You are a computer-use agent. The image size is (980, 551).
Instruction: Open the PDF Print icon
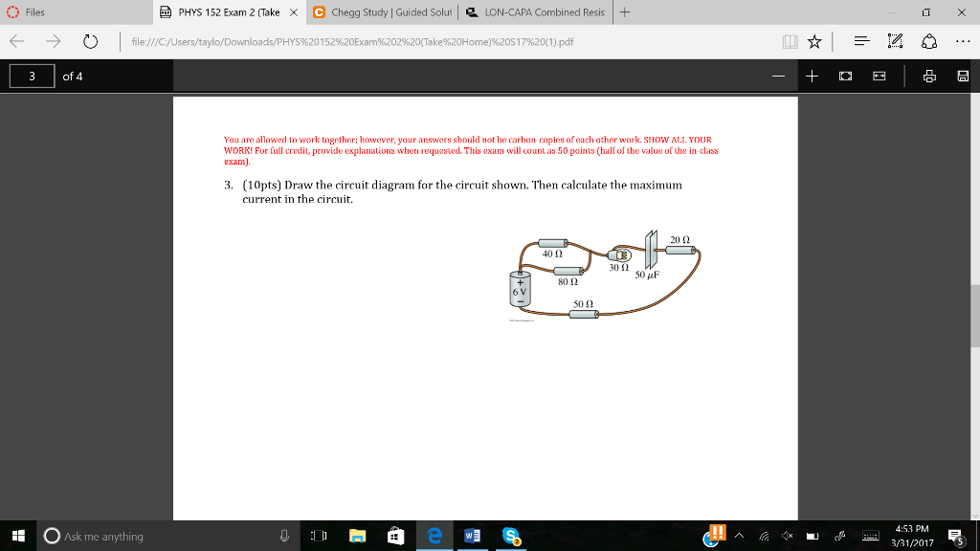click(x=929, y=74)
